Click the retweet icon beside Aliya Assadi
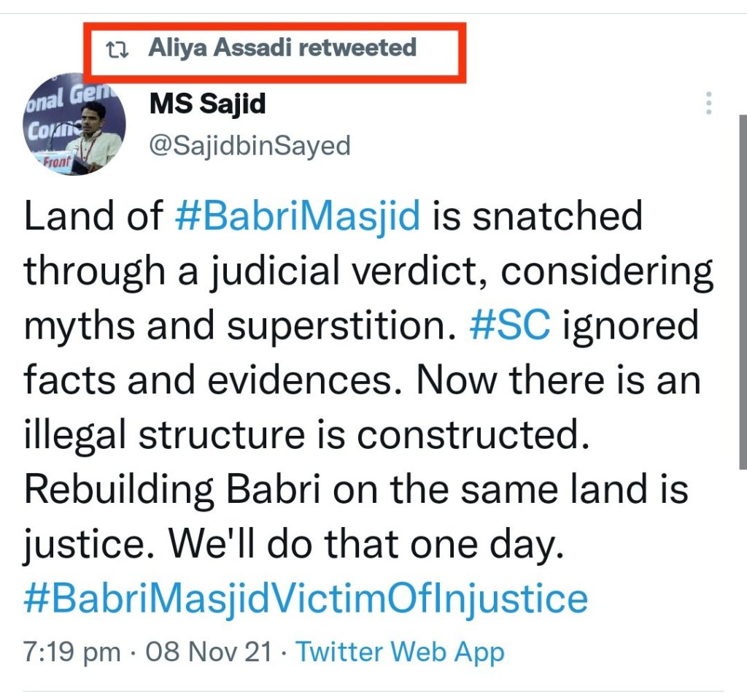The height and width of the screenshot is (700, 747). click(x=117, y=50)
